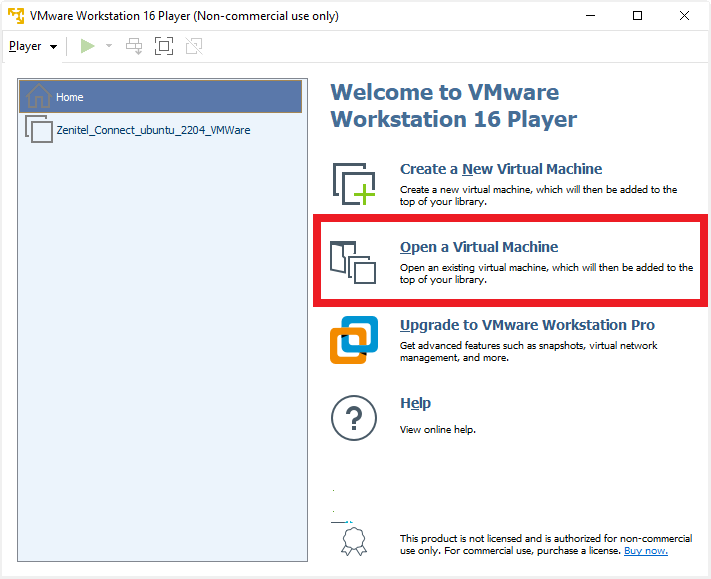Select Home in the library list
711x579 pixels.
[160, 97]
